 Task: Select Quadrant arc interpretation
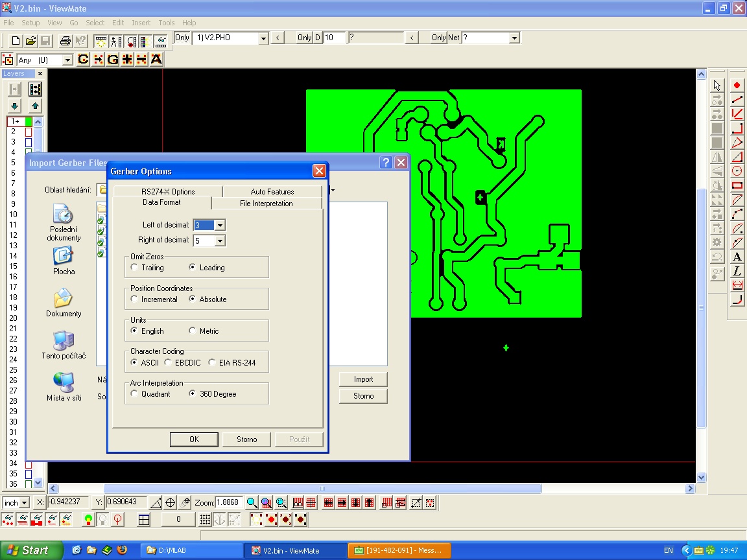coord(134,394)
